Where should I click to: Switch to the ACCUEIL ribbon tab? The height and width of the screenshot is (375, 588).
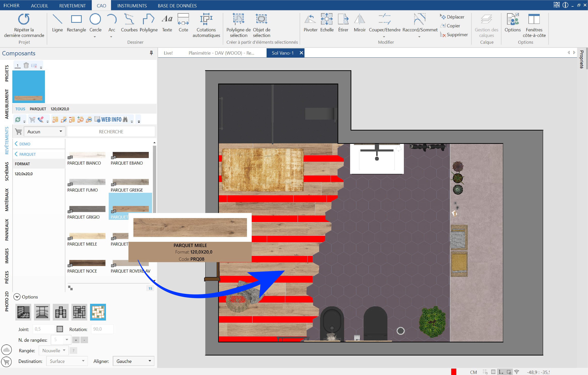[x=40, y=5]
